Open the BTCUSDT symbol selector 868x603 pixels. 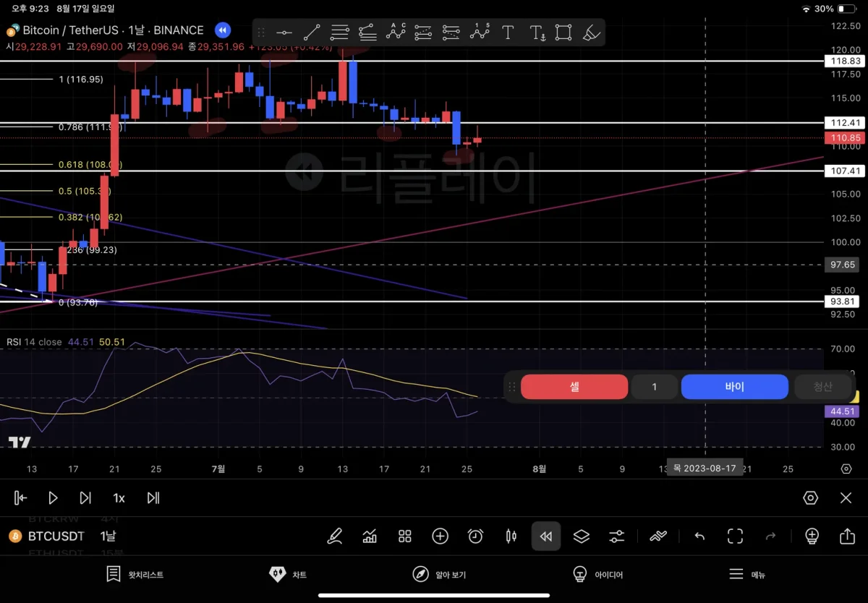click(55, 536)
